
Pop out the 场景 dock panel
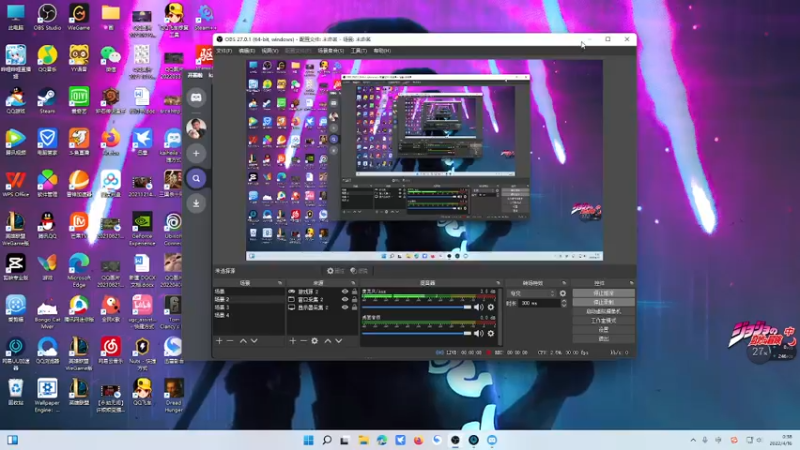[280, 283]
